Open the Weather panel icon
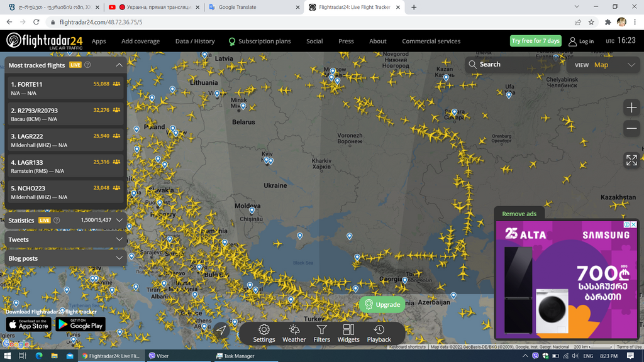This screenshot has width=644, height=362. coord(294,329)
